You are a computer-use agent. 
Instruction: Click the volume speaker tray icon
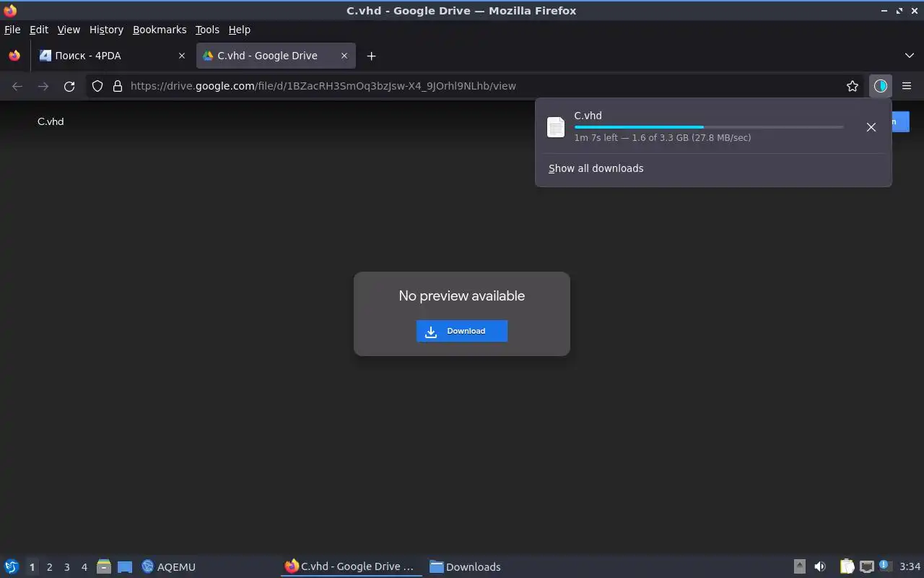point(819,566)
